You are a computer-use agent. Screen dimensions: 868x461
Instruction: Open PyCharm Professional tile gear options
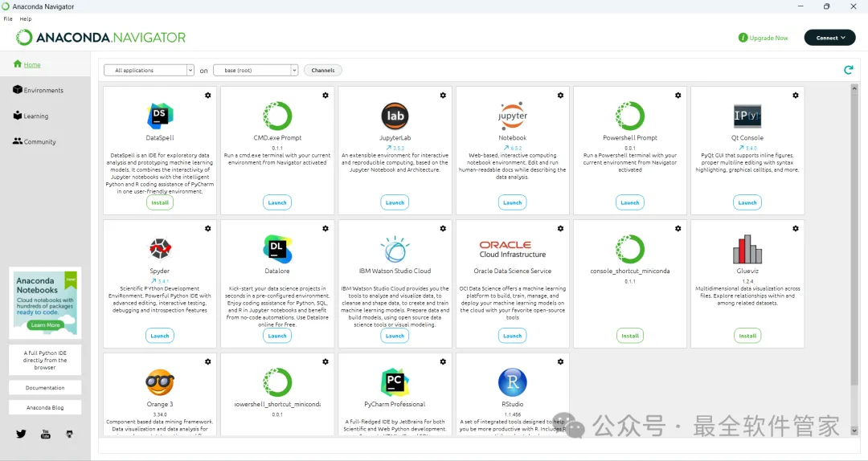coord(443,361)
